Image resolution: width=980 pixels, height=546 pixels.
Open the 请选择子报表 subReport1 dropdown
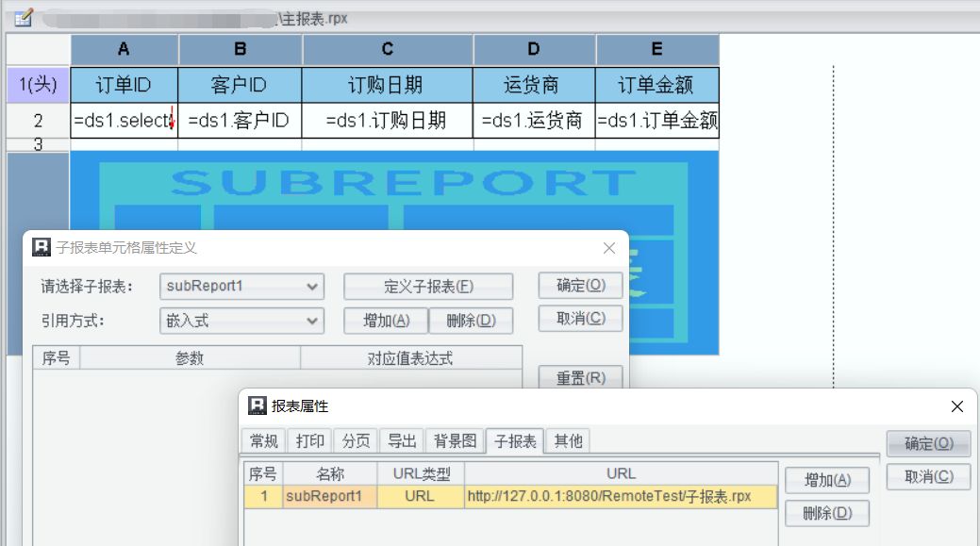pyautogui.click(x=241, y=287)
